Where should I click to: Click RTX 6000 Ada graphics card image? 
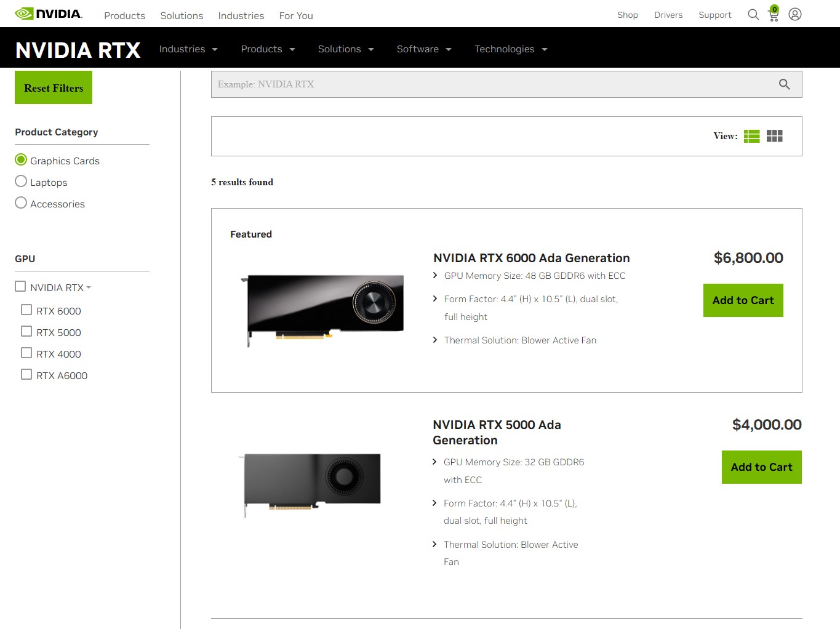[322, 311]
